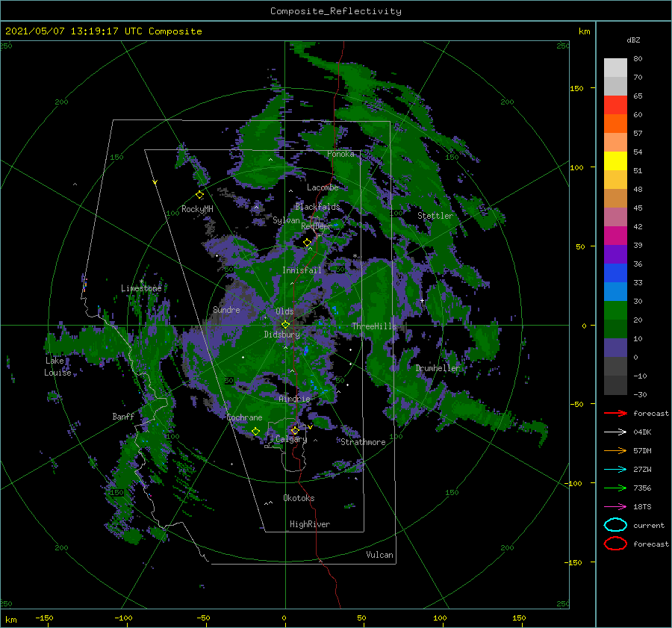Click the Blackfalds city label
The height and width of the screenshot is (628, 672).
[x=317, y=207]
